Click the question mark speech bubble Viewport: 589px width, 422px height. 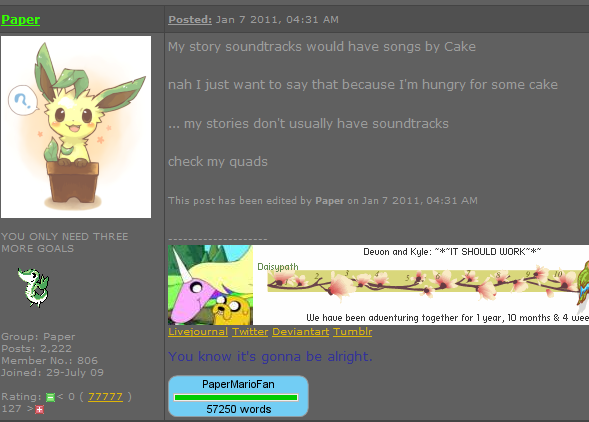tap(23, 100)
